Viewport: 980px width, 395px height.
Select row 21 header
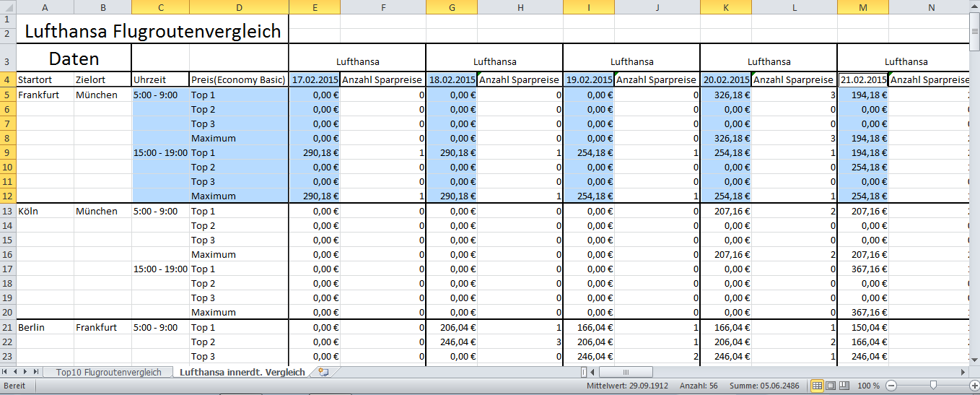tap(8, 327)
